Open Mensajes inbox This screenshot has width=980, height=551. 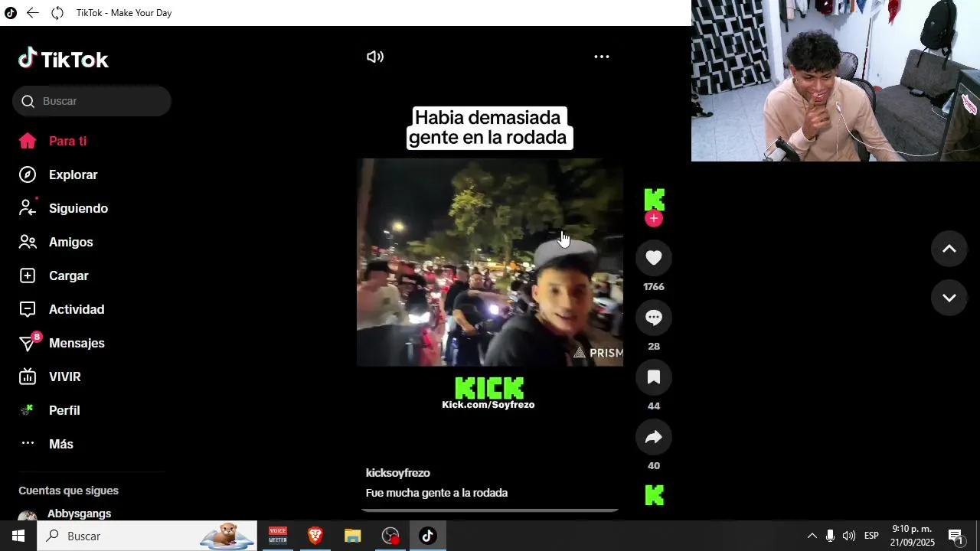[x=77, y=343]
